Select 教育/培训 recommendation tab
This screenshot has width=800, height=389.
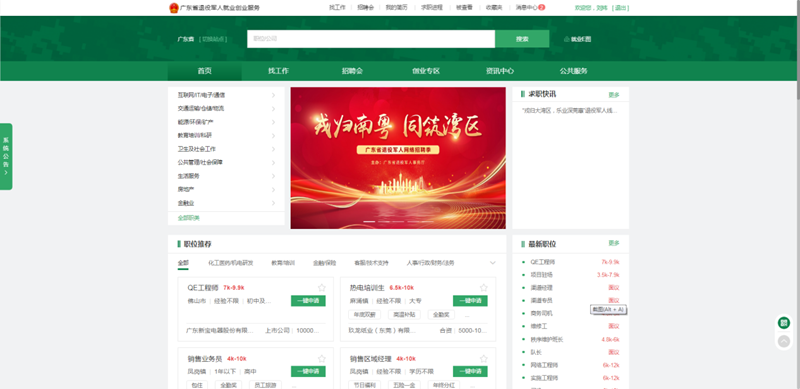coord(283,263)
